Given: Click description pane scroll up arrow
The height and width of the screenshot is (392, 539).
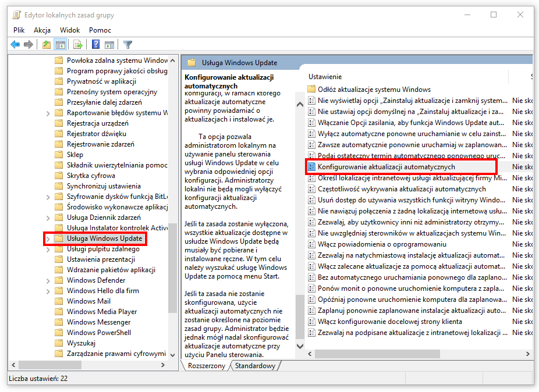Looking at the screenshot, I should pyautogui.click(x=300, y=104).
